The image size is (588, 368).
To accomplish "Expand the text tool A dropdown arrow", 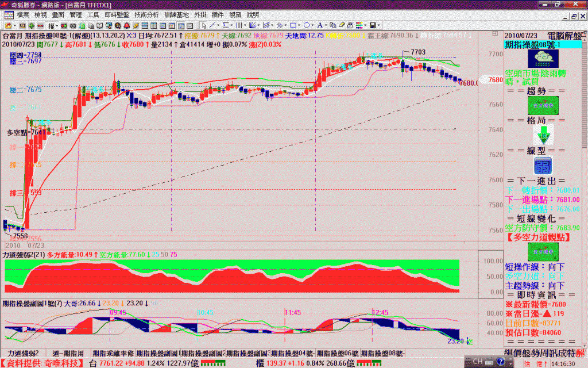I will (326, 25).
